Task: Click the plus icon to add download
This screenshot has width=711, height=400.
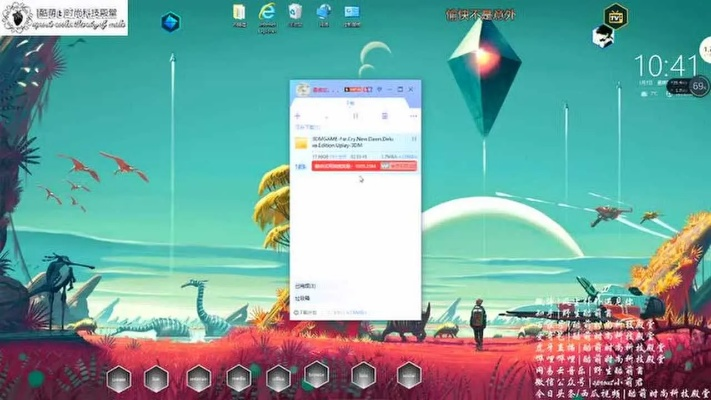Action: pos(298,116)
